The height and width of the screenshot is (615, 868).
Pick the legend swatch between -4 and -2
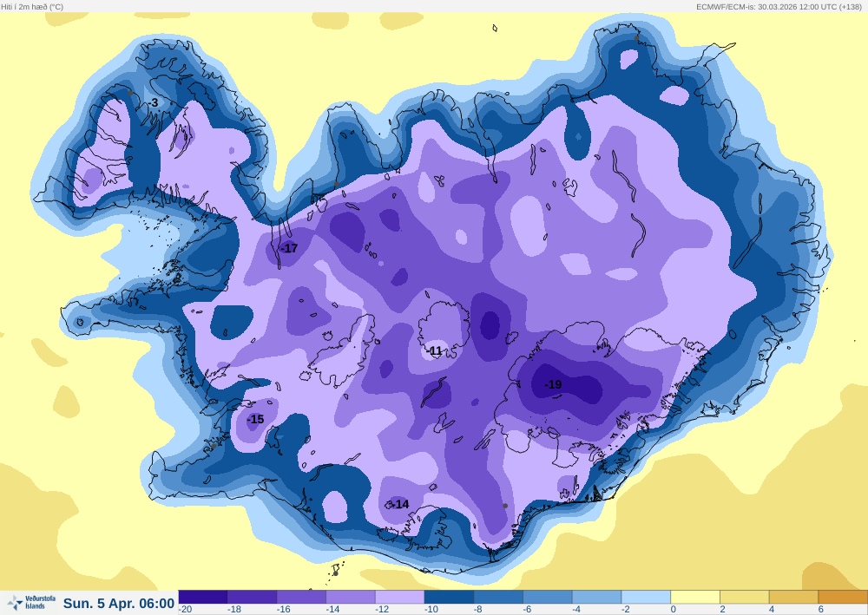(597, 597)
